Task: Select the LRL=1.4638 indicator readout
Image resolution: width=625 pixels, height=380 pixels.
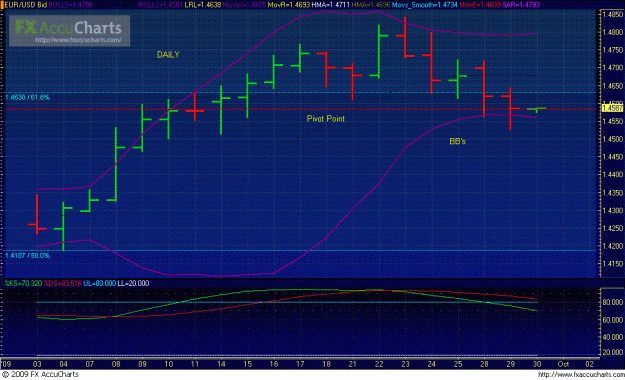Action: pyautogui.click(x=202, y=5)
